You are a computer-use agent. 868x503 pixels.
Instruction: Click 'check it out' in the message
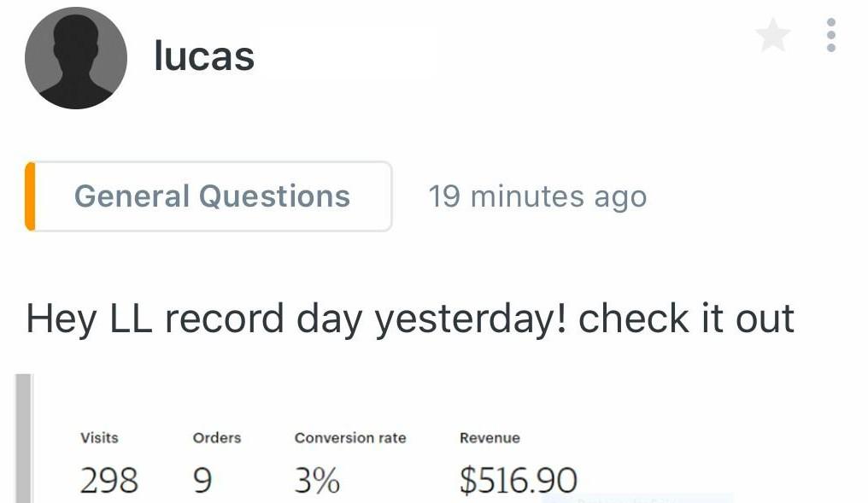(x=686, y=319)
